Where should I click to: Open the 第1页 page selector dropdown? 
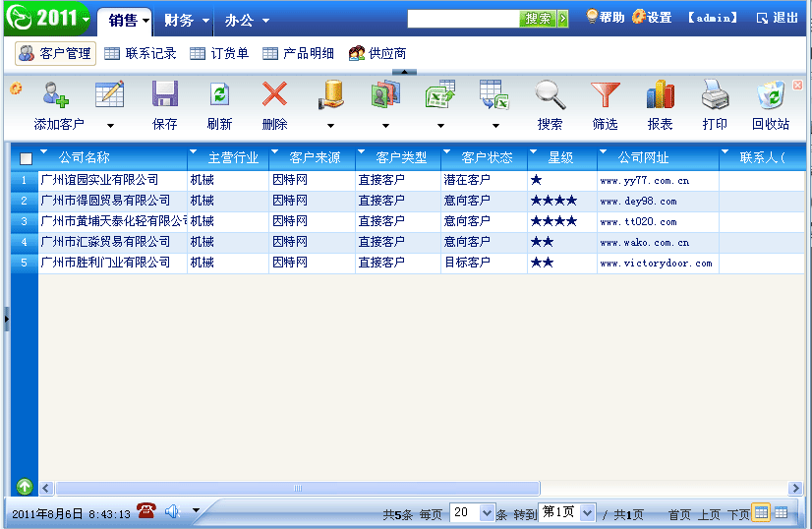point(587,513)
